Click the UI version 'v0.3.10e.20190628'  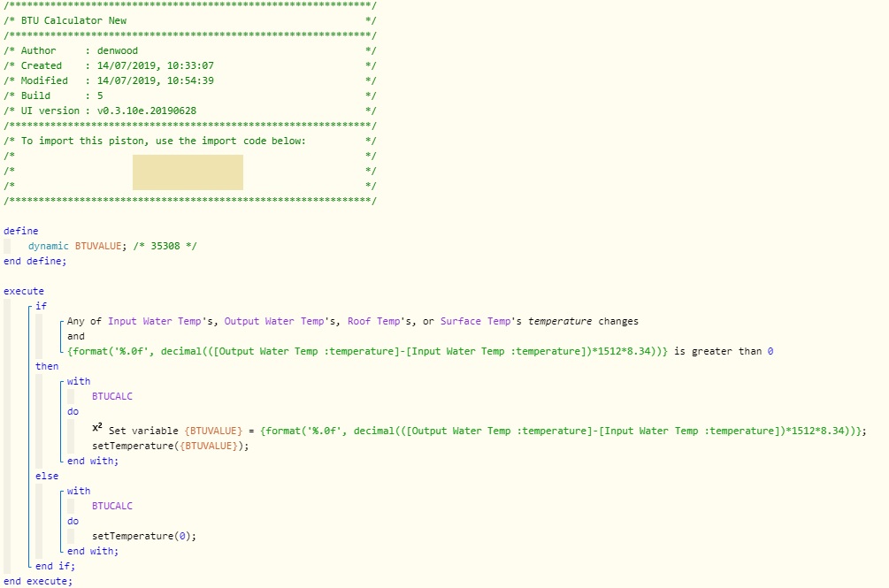tap(147, 111)
